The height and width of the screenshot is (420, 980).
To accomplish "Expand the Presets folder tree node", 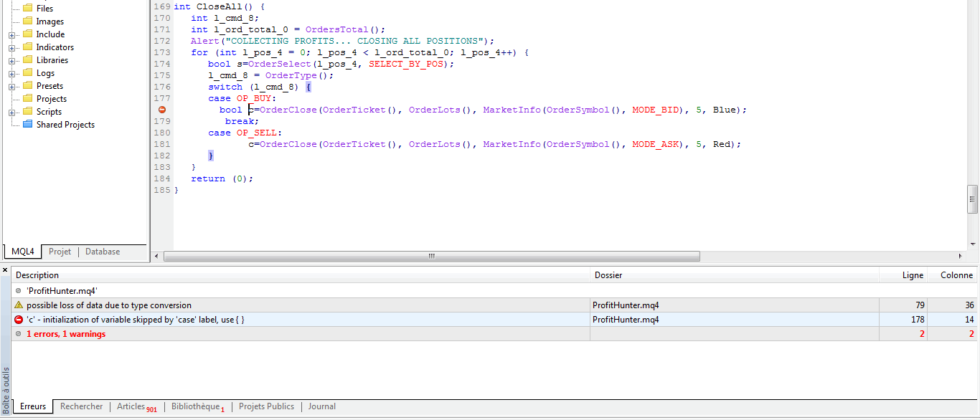I will point(12,86).
